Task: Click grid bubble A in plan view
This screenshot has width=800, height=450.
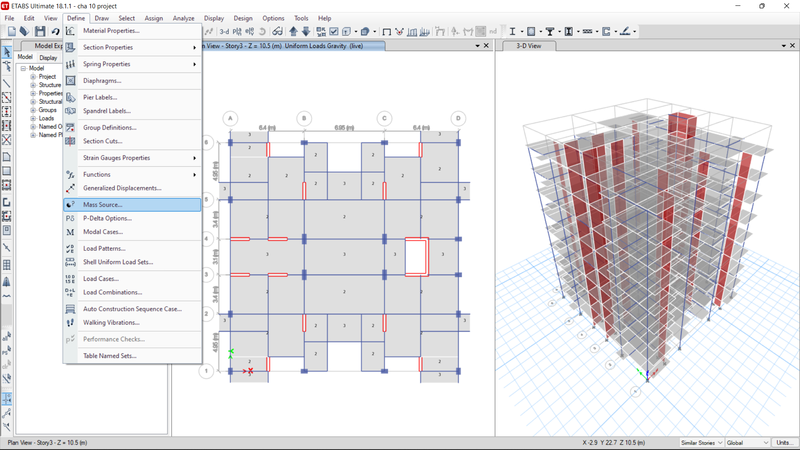Action: [x=230, y=119]
